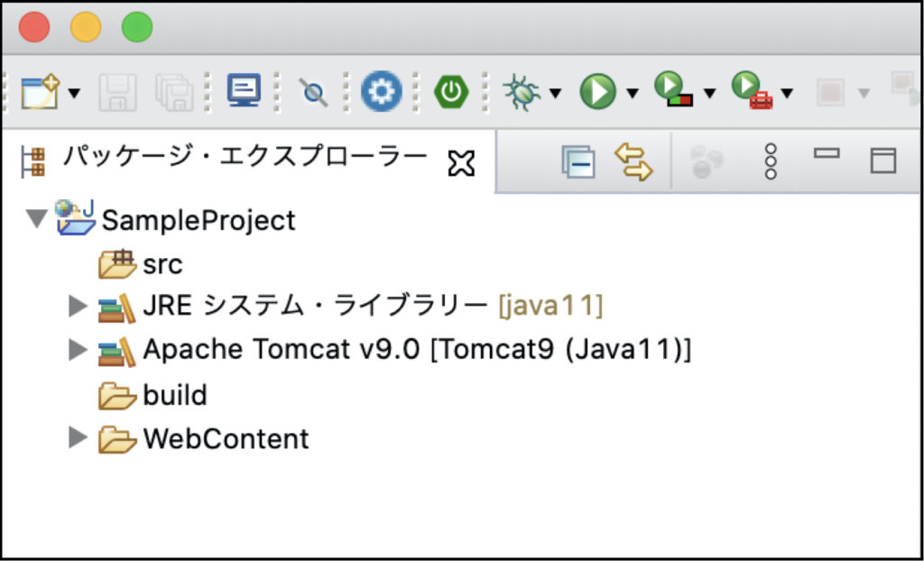Open the console terminal monitor icon
This screenshot has width=924, height=561.
point(243,91)
